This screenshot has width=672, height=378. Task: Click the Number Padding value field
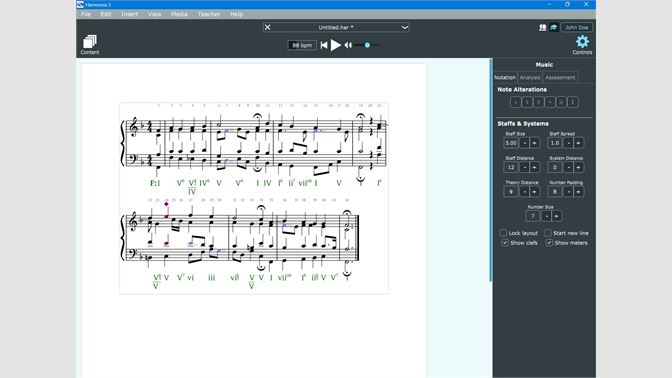point(555,192)
